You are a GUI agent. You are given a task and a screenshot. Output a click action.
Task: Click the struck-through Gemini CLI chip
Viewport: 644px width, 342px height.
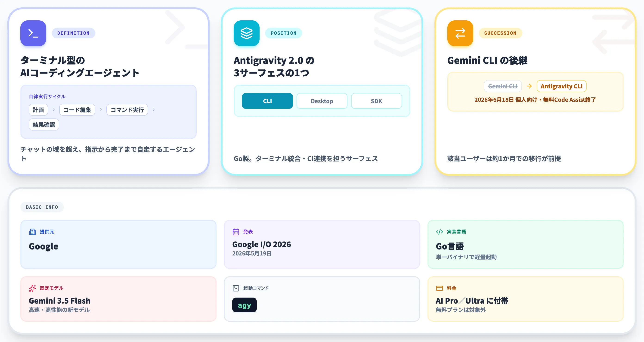click(503, 86)
